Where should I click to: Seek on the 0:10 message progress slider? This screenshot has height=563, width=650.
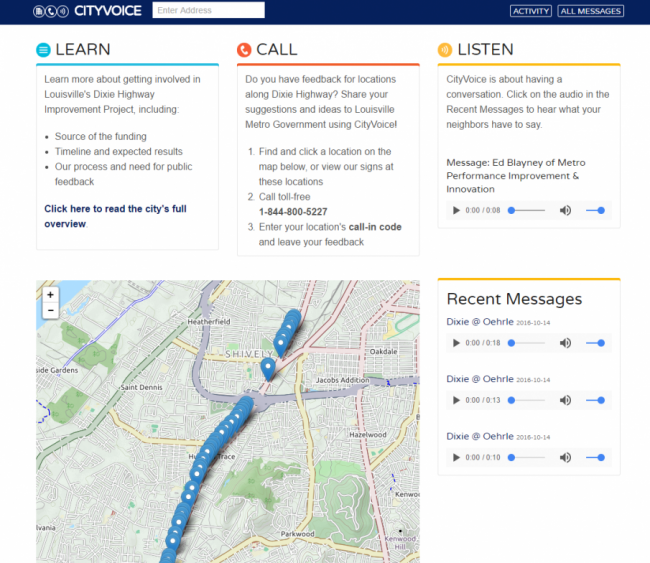pyautogui.click(x=526, y=457)
